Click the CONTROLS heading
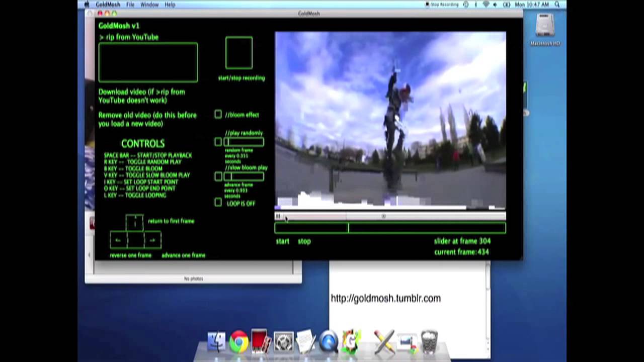Image resolution: width=644 pixels, height=362 pixels. (x=143, y=144)
